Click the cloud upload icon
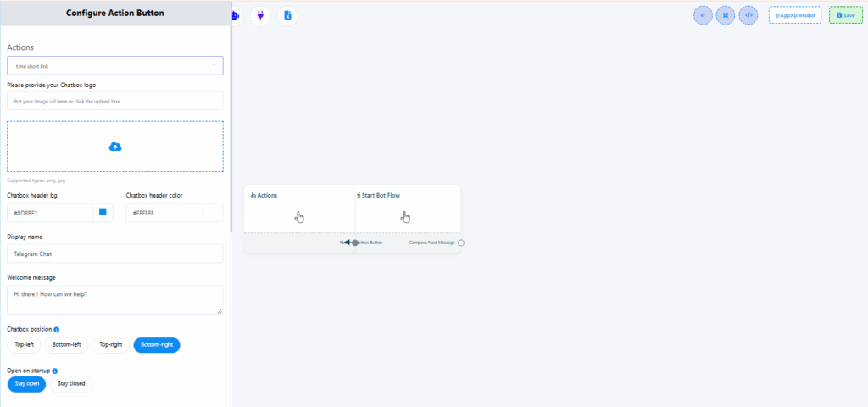 click(115, 147)
